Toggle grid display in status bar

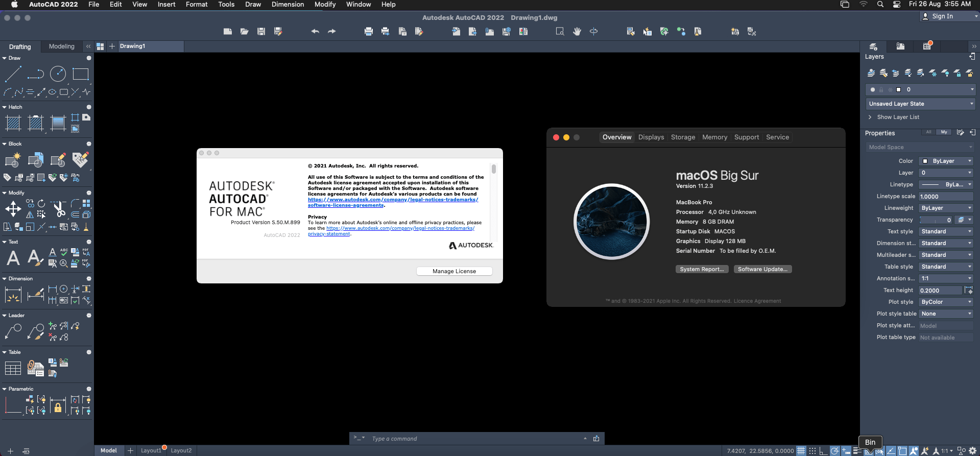click(801, 451)
